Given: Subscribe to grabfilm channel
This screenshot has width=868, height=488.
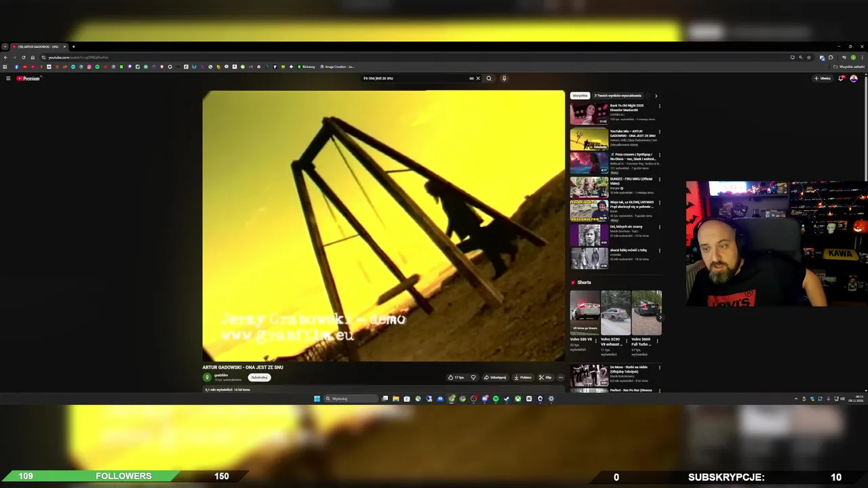Looking at the screenshot, I should pyautogui.click(x=259, y=378).
